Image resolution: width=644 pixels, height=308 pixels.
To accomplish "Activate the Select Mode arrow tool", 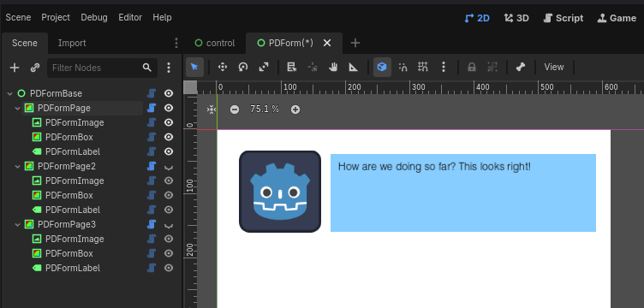I will [194, 67].
